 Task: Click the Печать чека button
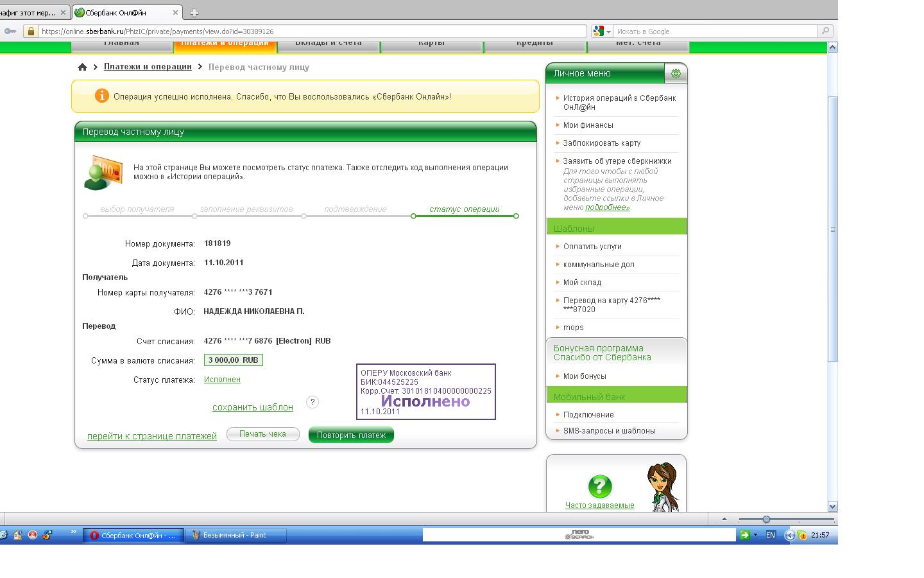point(263,434)
